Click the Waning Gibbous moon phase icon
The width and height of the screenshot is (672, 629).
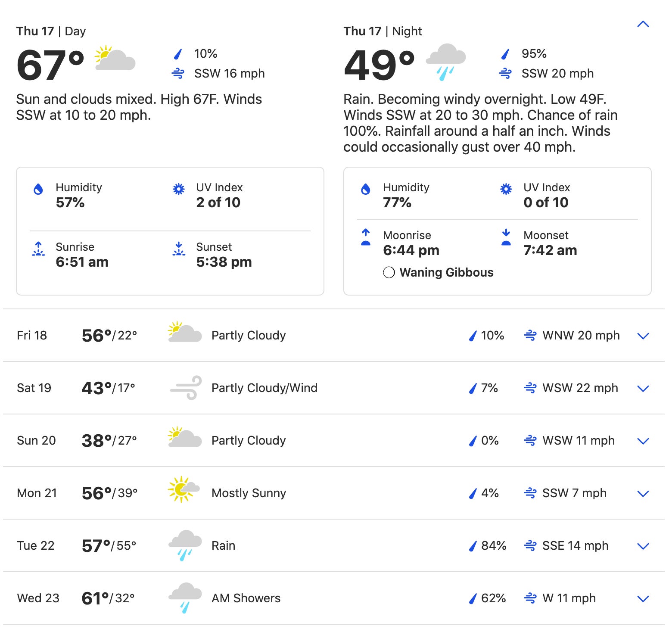coord(389,272)
